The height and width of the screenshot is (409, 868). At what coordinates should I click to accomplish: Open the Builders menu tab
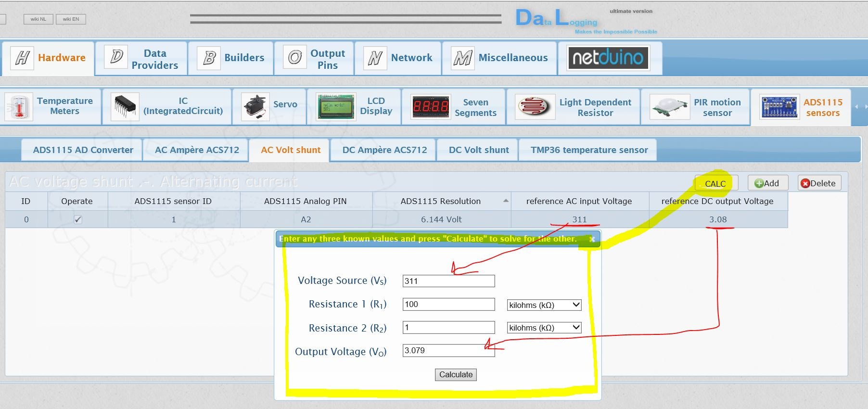pos(231,58)
